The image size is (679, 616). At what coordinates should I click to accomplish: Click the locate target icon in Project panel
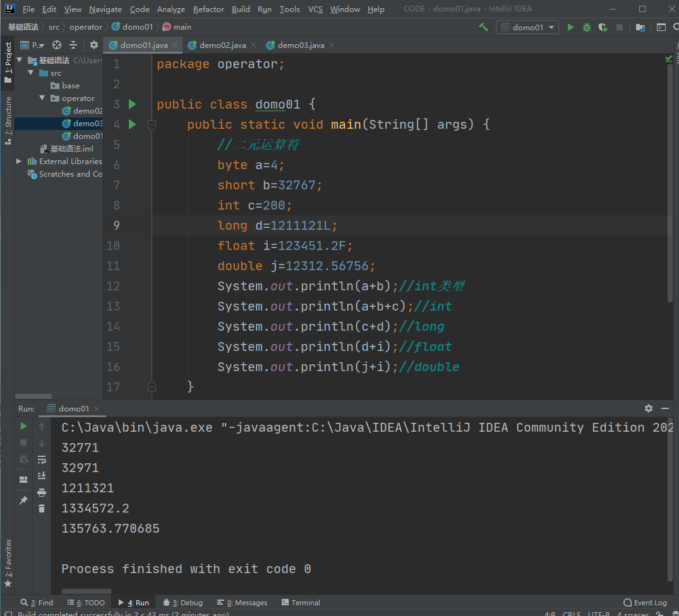tap(57, 45)
